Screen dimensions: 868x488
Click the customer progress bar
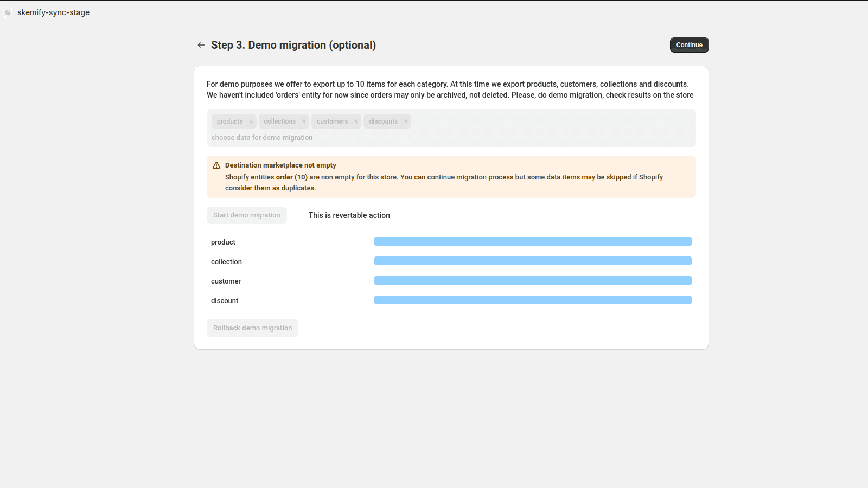pyautogui.click(x=533, y=280)
